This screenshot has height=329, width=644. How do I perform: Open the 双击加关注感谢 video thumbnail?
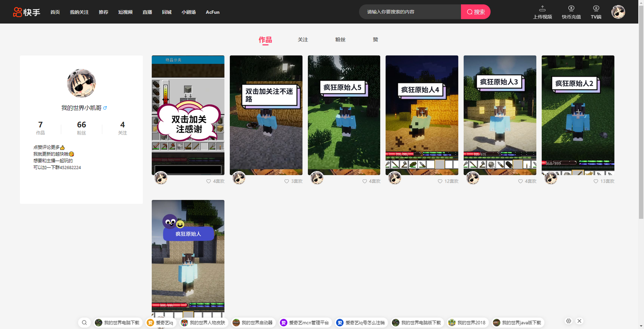click(x=188, y=115)
